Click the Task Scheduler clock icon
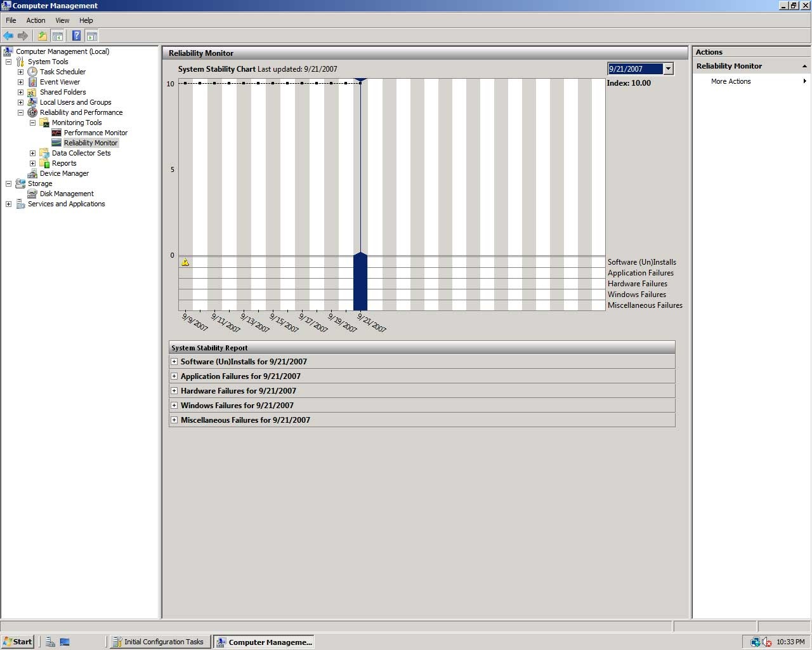Viewport: 812px width, 650px height. [32, 72]
